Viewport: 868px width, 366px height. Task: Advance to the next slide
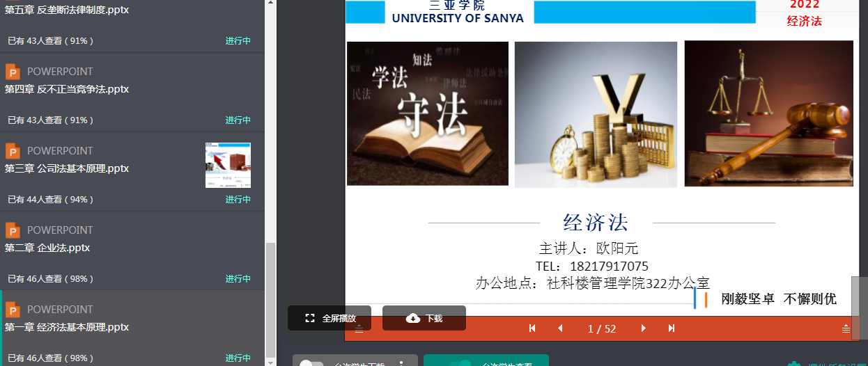click(x=644, y=328)
